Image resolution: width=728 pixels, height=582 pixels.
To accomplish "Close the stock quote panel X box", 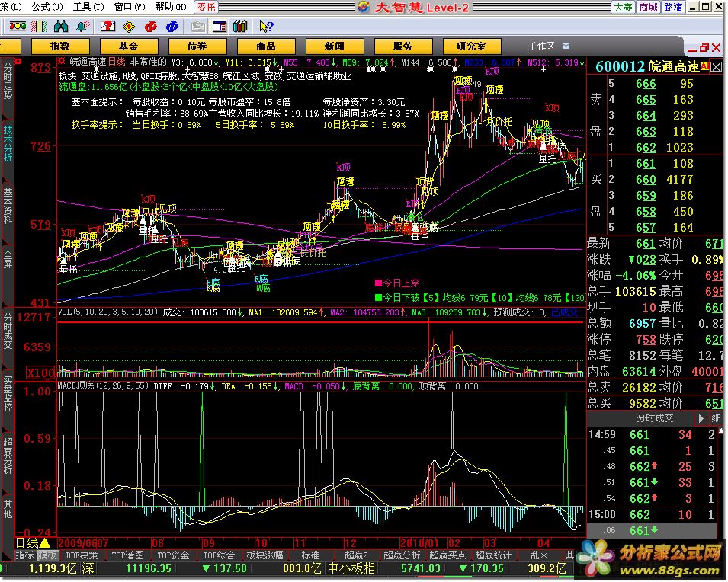I will pos(717,67).
